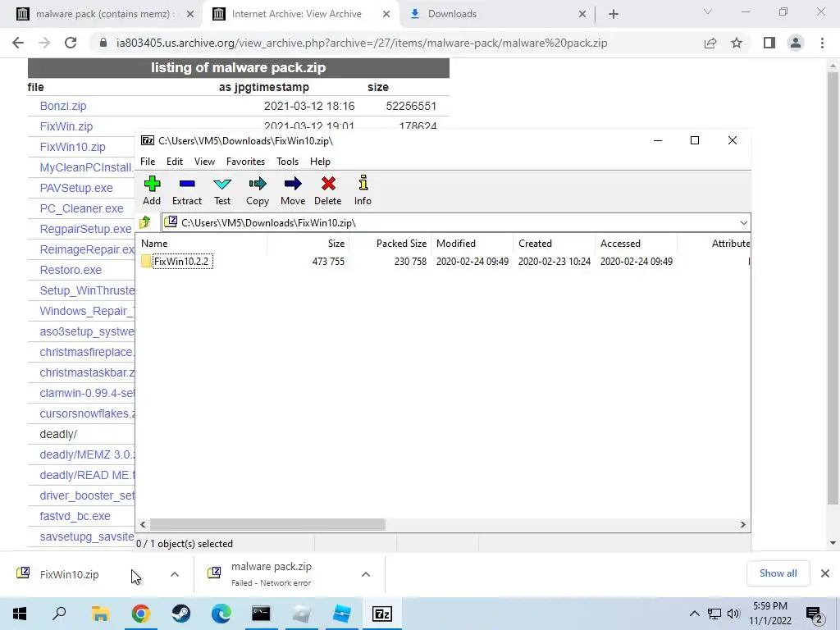Bookmark this page with star icon
Image resolution: width=840 pixels, height=630 pixels.
click(737, 43)
